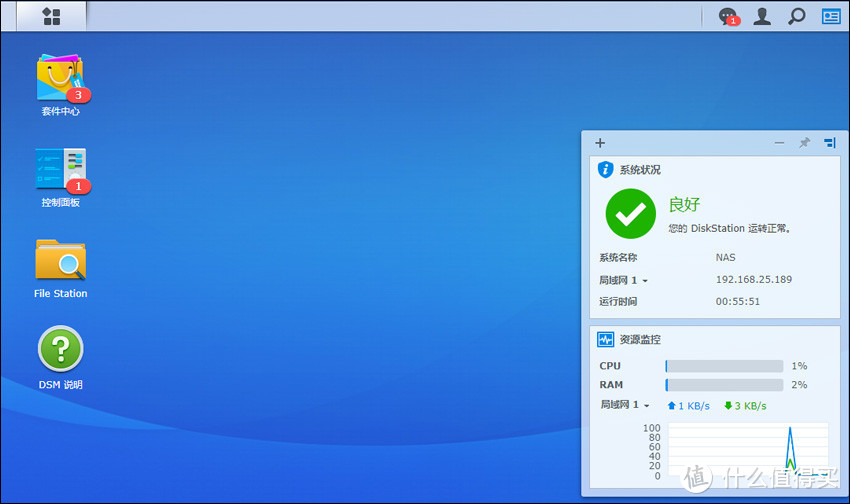Click the 良好 status text
Image resolution: width=850 pixels, height=504 pixels.
tap(684, 204)
